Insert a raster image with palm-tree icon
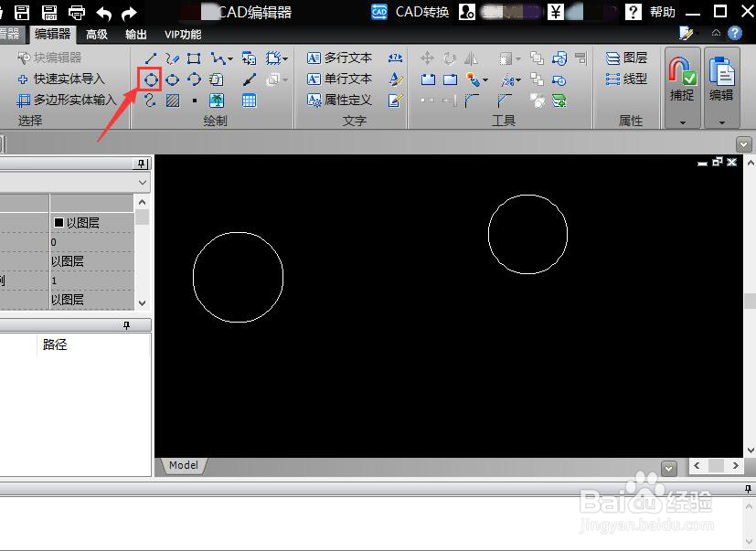 pos(217,101)
